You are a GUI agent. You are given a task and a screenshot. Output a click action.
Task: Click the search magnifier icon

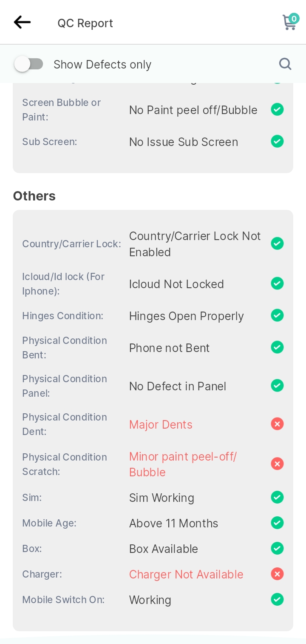[285, 64]
